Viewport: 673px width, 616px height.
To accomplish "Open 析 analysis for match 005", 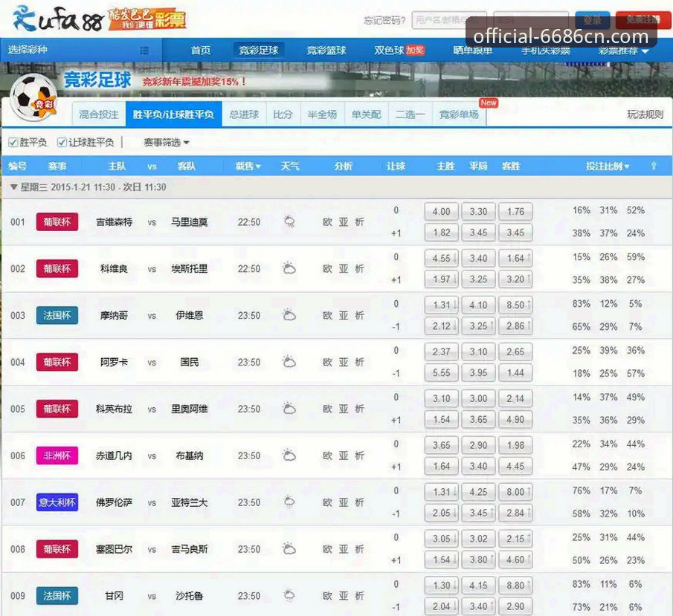I will point(359,409).
